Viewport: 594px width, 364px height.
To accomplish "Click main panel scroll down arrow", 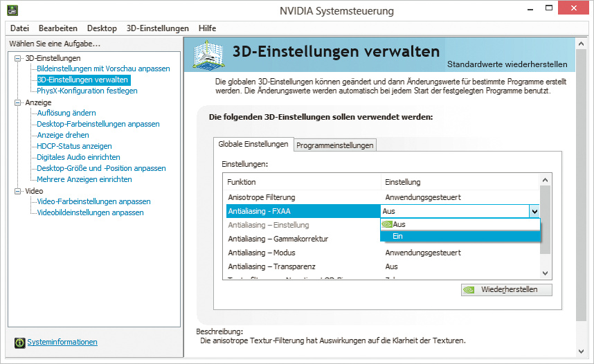I will point(581,351).
